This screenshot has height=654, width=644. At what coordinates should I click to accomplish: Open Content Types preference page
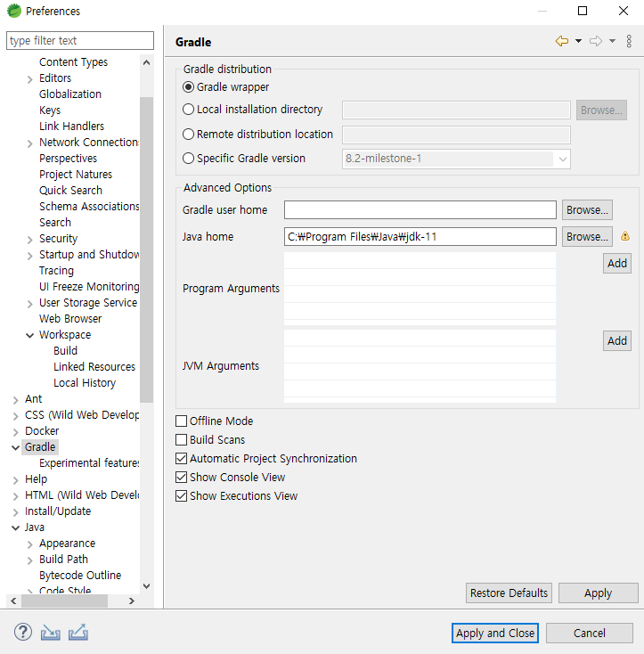[x=73, y=62]
